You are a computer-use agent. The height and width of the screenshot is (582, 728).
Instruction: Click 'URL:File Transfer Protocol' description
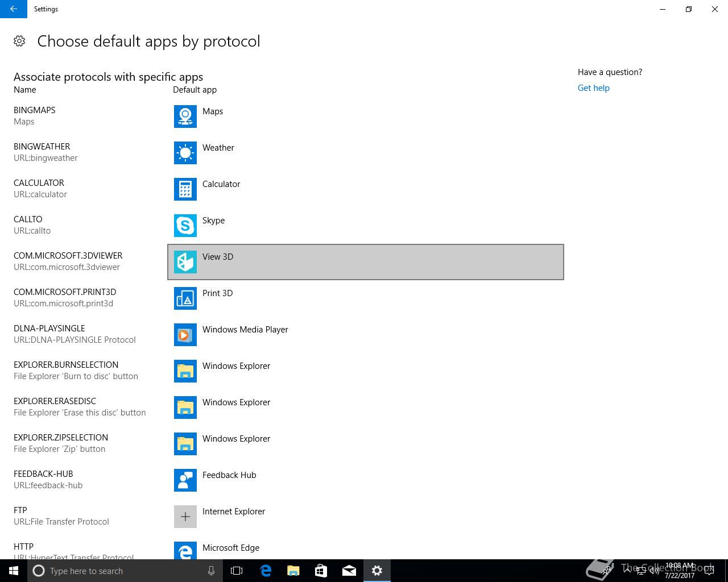pos(61,522)
